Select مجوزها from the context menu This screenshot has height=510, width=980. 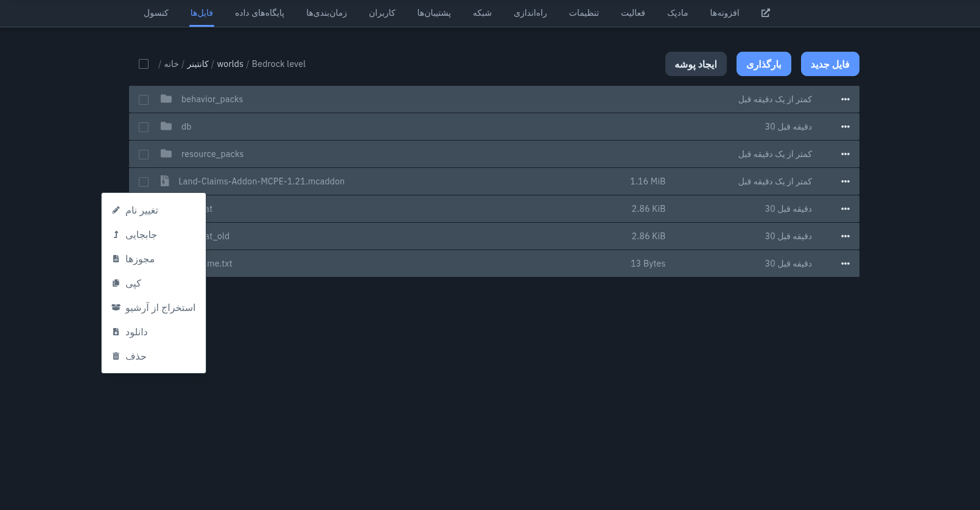(153, 259)
